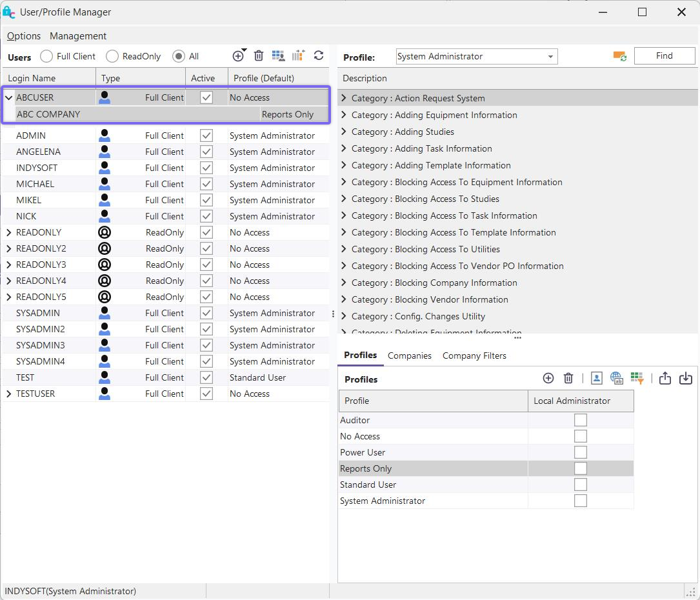The image size is (700, 600).
Task: Click the orange profile refresh icon
Action: click(619, 57)
